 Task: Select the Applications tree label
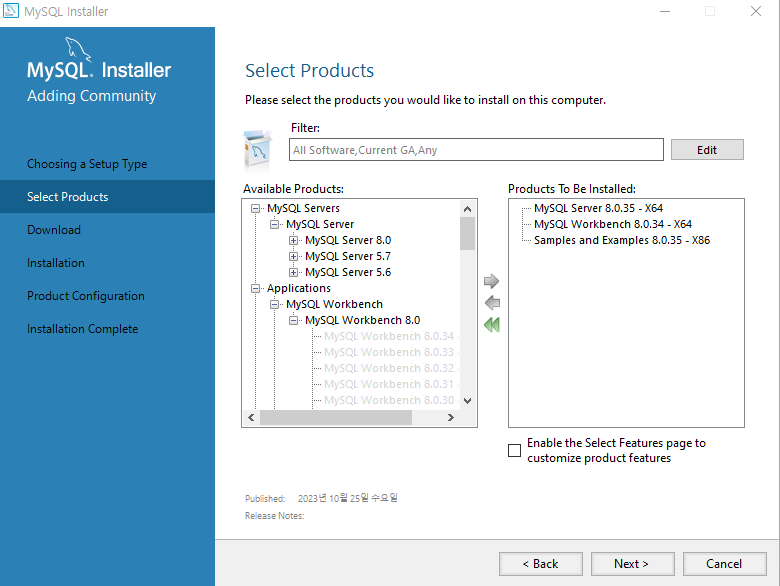[298, 288]
